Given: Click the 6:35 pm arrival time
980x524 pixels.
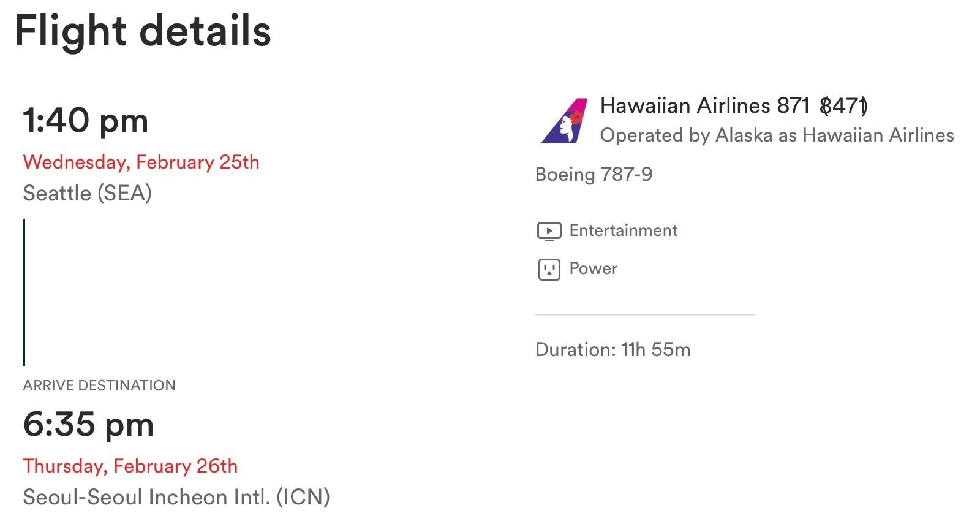Looking at the screenshot, I should (x=88, y=424).
